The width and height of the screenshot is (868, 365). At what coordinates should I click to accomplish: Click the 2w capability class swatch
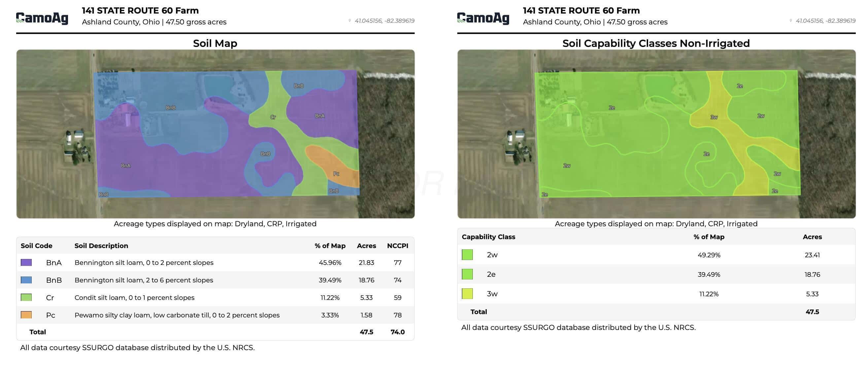(468, 255)
